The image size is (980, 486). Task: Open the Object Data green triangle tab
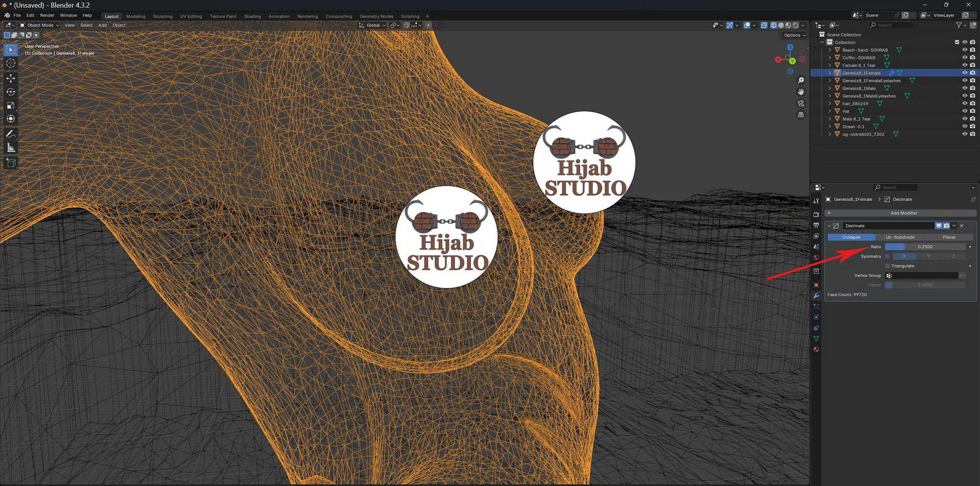816,339
